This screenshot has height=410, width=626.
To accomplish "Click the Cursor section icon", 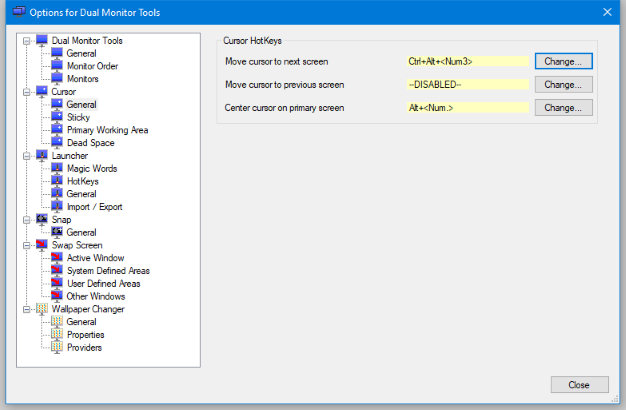I will (x=42, y=91).
